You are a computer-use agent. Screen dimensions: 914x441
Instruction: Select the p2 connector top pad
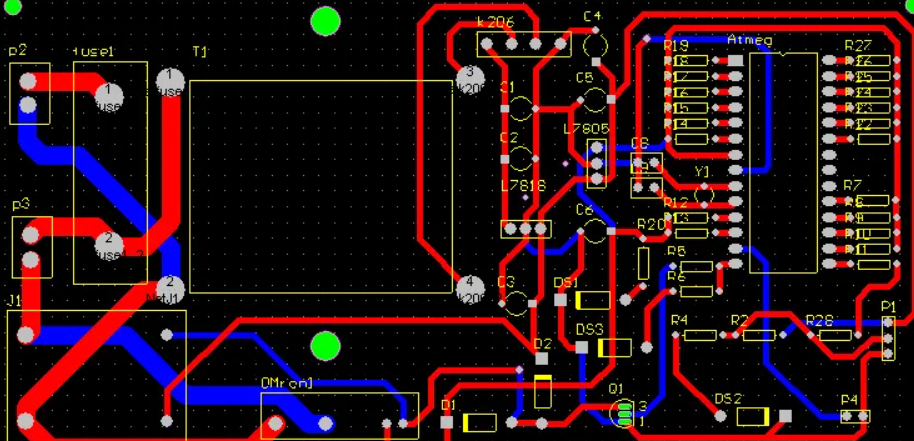(x=29, y=80)
